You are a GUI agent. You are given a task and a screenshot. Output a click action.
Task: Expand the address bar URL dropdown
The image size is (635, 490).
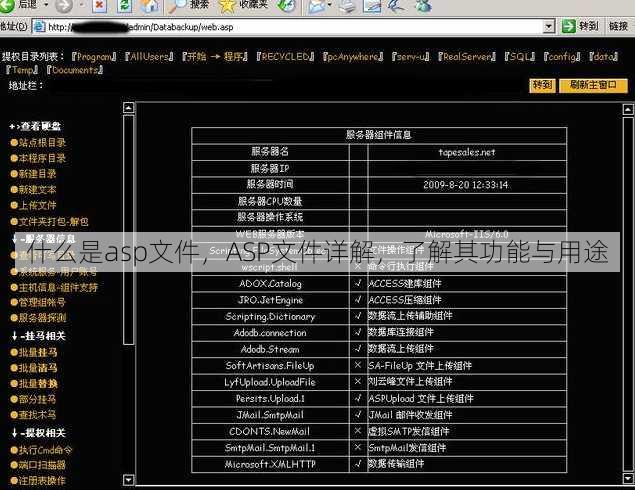point(548,27)
